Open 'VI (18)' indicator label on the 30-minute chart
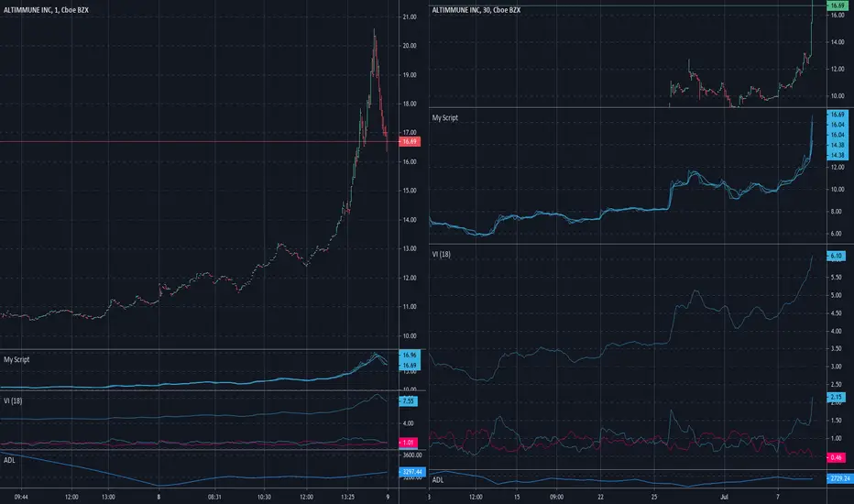Screen dimensions: 854x504 tap(441, 255)
